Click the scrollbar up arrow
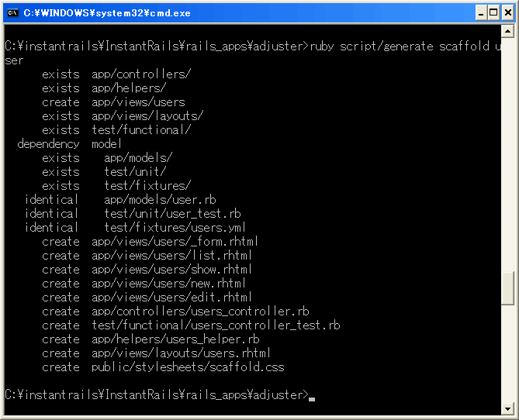 [507, 31]
